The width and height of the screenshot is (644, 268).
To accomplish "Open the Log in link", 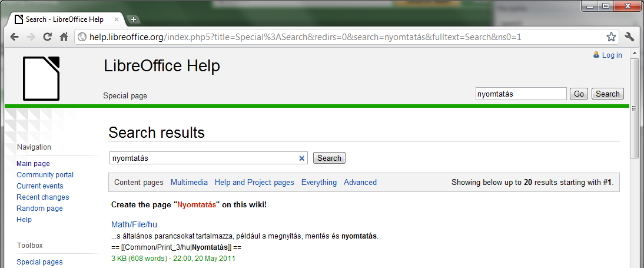I will (612, 55).
